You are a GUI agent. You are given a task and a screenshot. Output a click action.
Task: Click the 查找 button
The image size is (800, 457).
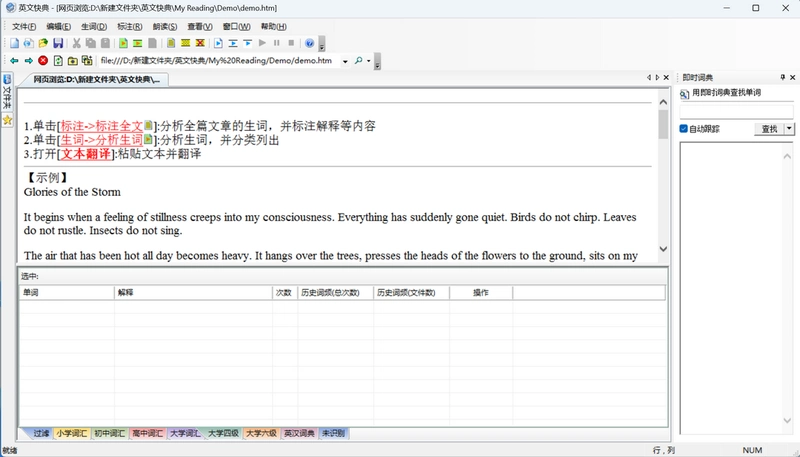tap(769, 129)
